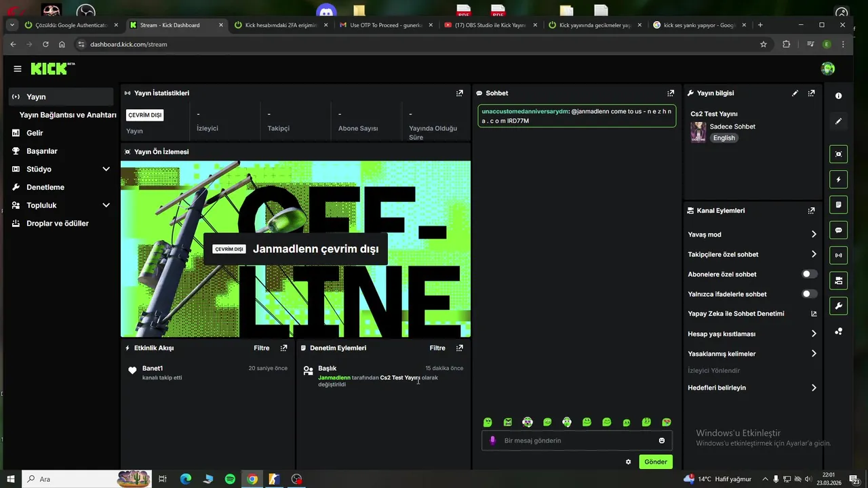Pop out the Sohbet chat panel
The height and width of the screenshot is (488, 868).
pos(671,93)
